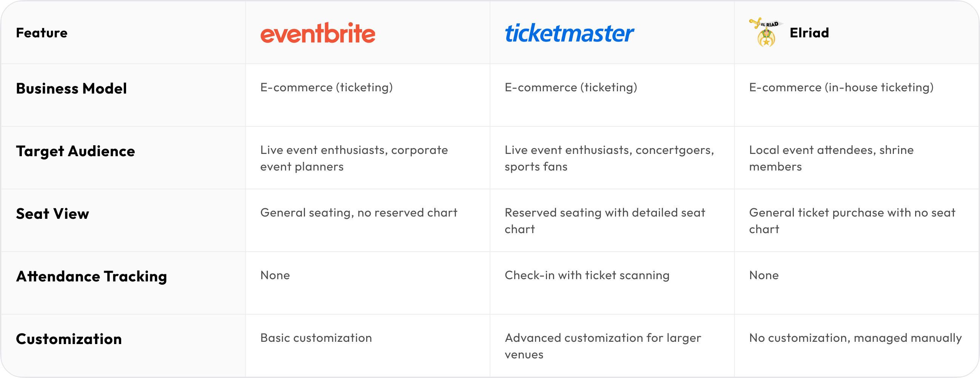Click the El Riad shrine emblem icon
Viewport: 980px width, 378px height.
click(766, 33)
